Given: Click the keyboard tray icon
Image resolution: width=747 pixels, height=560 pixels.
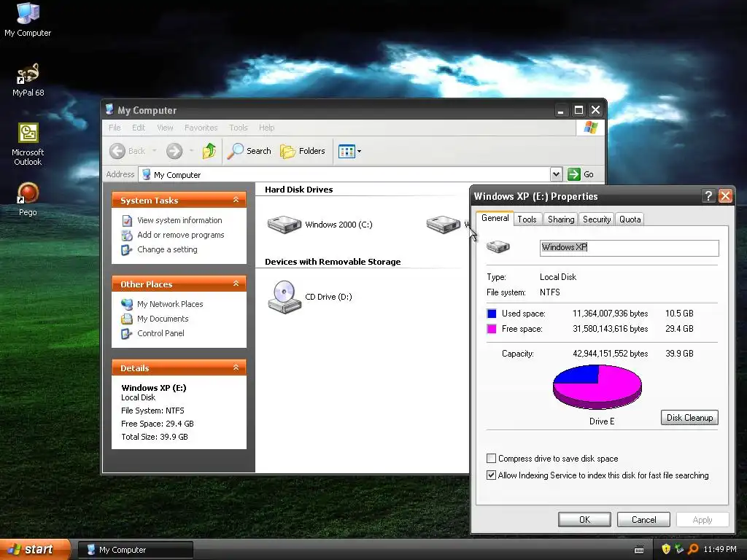Looking at the screenshot, I should (639, 550).
